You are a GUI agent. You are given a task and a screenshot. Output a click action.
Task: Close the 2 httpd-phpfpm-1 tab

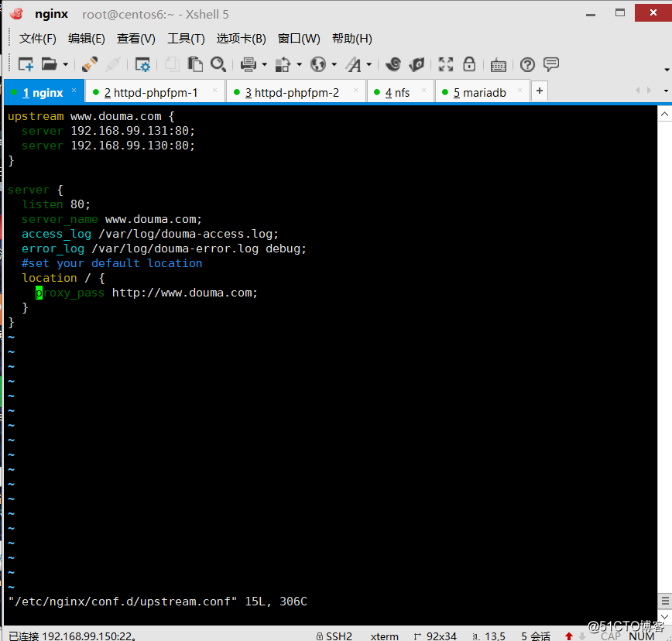(214, 91)
